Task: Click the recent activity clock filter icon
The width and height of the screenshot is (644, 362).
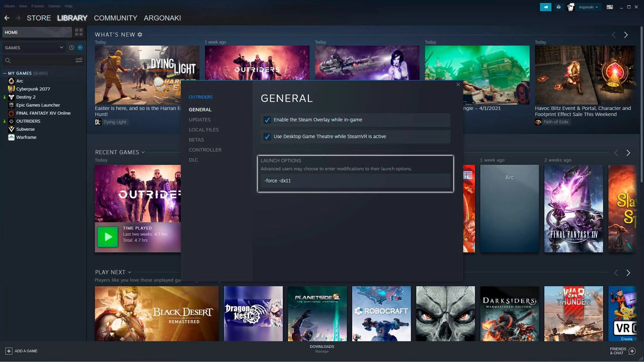Action: point(71,48)
